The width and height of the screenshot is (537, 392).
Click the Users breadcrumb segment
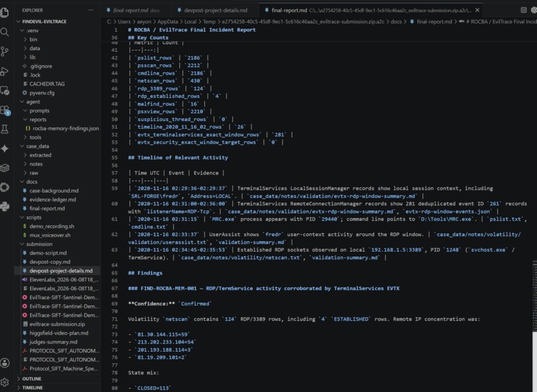[125, 22]
